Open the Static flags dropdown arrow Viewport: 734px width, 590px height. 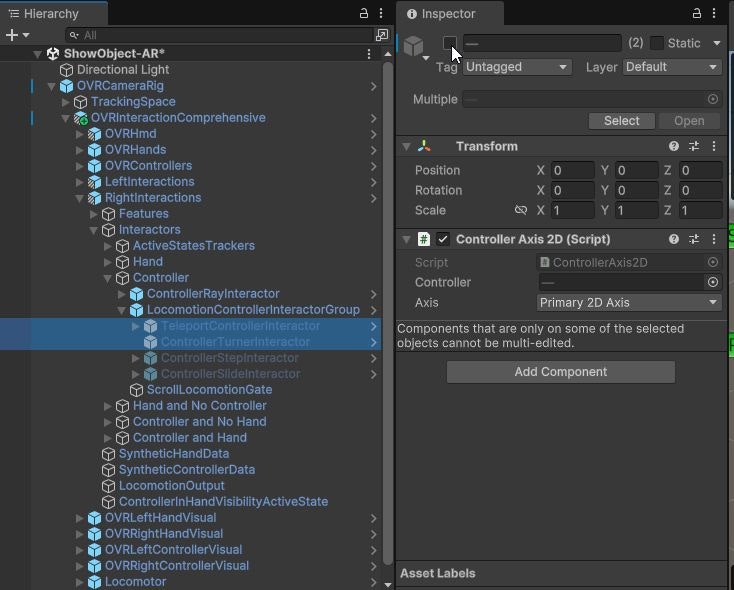[x=717, y=43]
